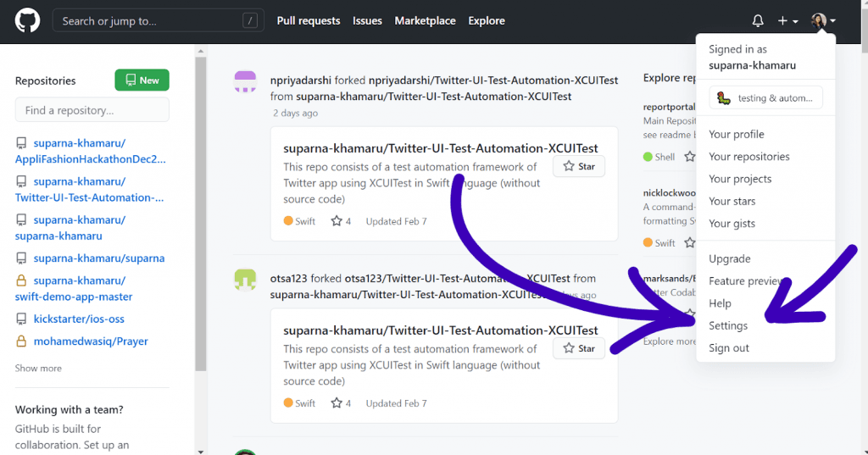Open otsa123 user profile link

tap(288, 279)
